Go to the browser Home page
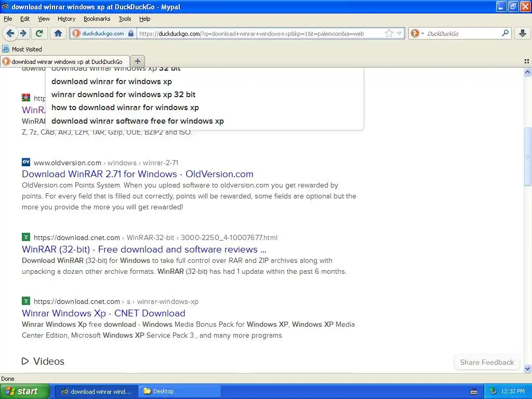The width and height of the screenshot is (532, 399). pos(58,33)
